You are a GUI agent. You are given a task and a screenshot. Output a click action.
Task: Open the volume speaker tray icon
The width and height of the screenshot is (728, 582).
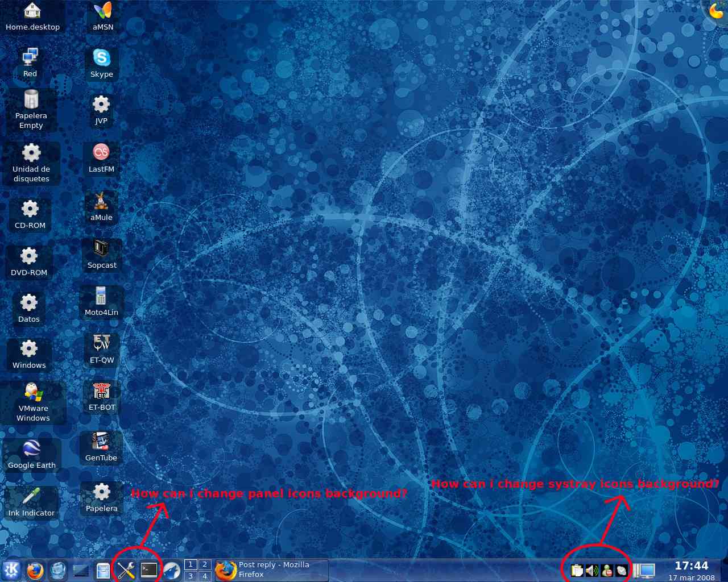click(x=591, y=570)
